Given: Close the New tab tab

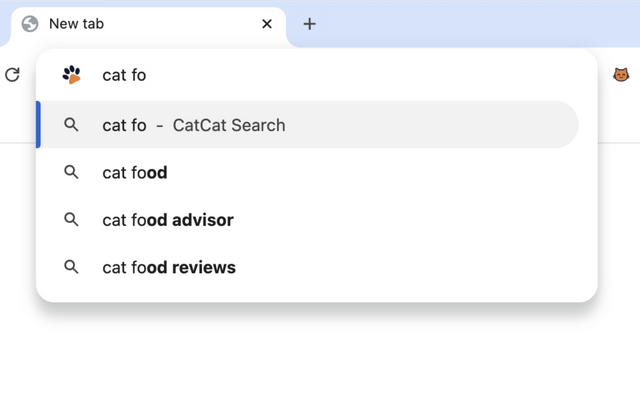Looking at the screenshot, I should 267,24.
